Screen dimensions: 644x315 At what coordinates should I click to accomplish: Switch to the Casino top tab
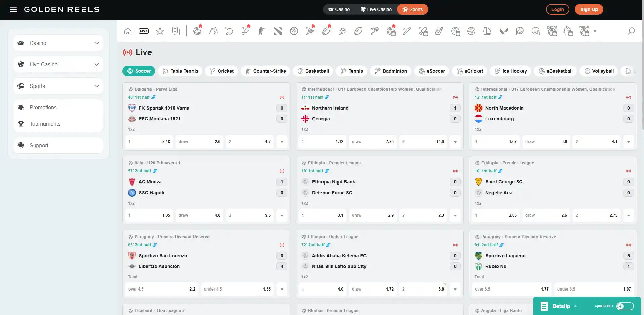pos(339,9)
